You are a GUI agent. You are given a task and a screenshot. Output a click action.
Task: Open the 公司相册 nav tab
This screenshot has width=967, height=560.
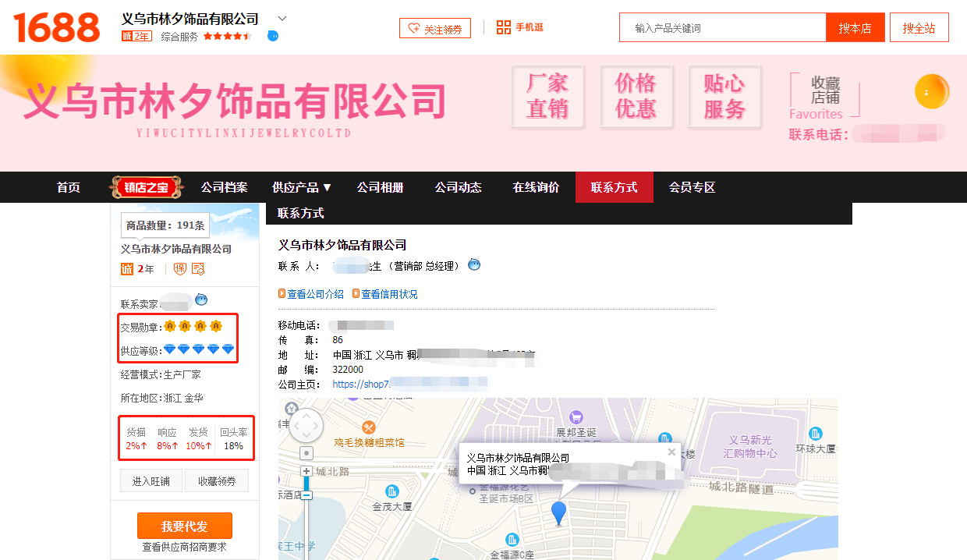(x=381, y=187)
